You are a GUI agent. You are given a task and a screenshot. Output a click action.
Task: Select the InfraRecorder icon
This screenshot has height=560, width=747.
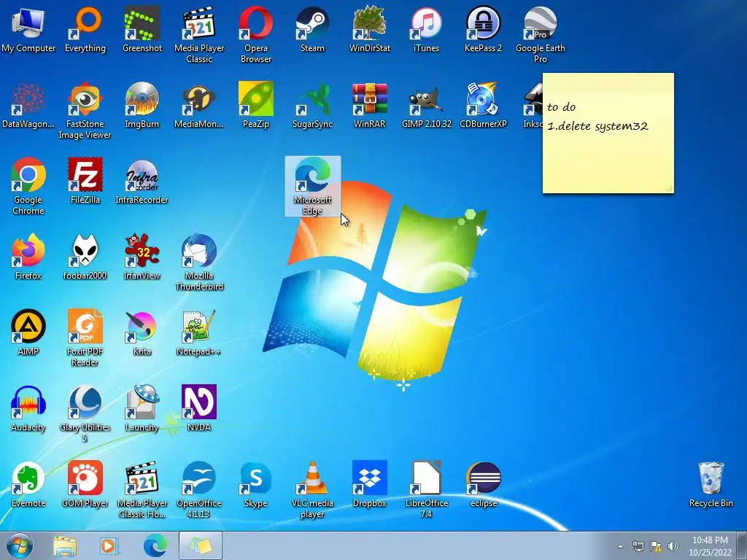(x=142, y=181)
